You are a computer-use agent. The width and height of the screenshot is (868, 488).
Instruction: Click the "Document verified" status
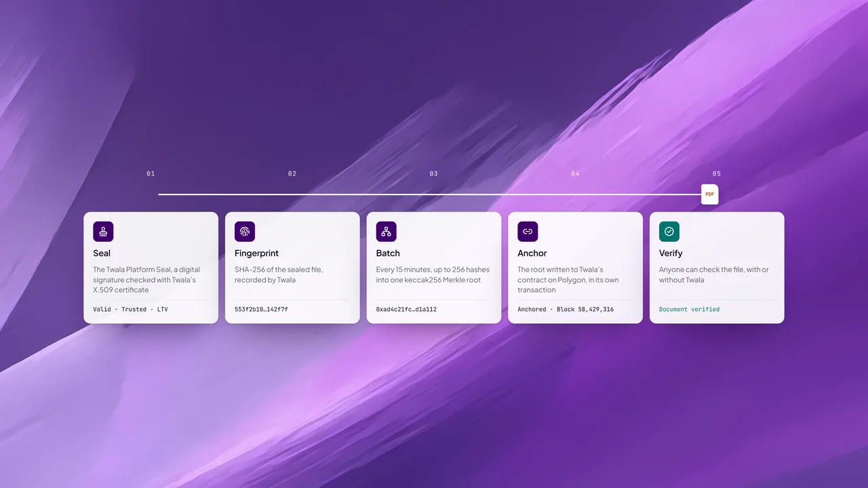point(690,309)
